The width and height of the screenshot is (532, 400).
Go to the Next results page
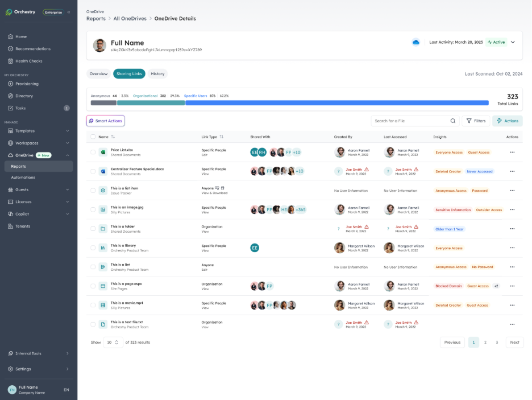[x=515, y=343]
